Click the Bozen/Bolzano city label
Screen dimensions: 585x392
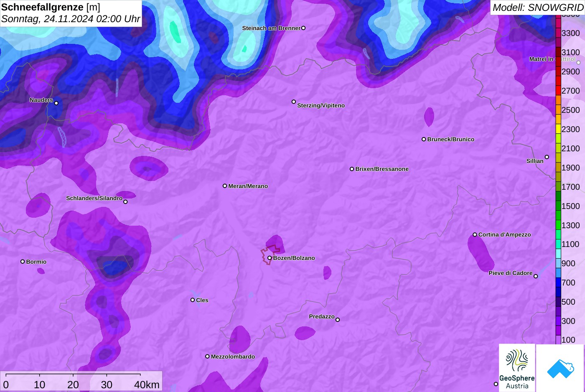(294, 258)
